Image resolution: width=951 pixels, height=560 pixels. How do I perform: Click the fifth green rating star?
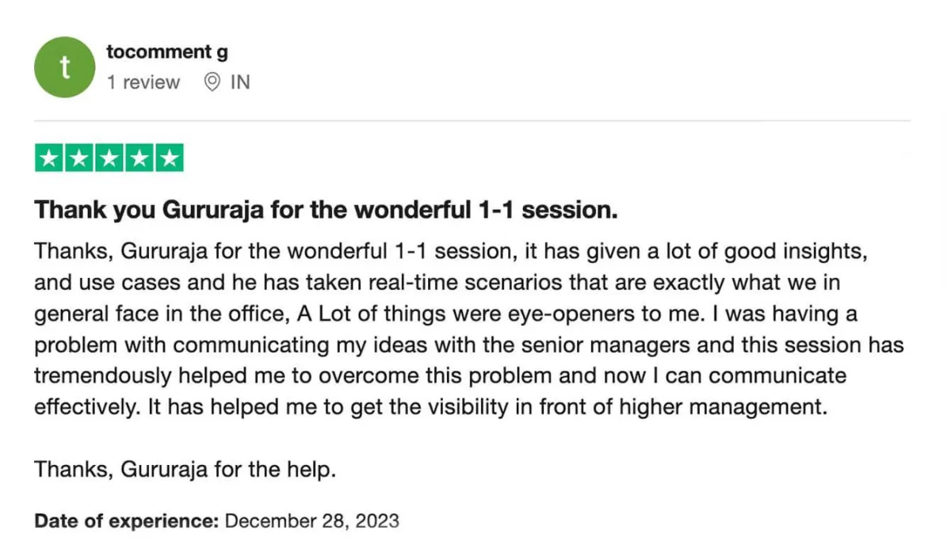tap(169, 158)
